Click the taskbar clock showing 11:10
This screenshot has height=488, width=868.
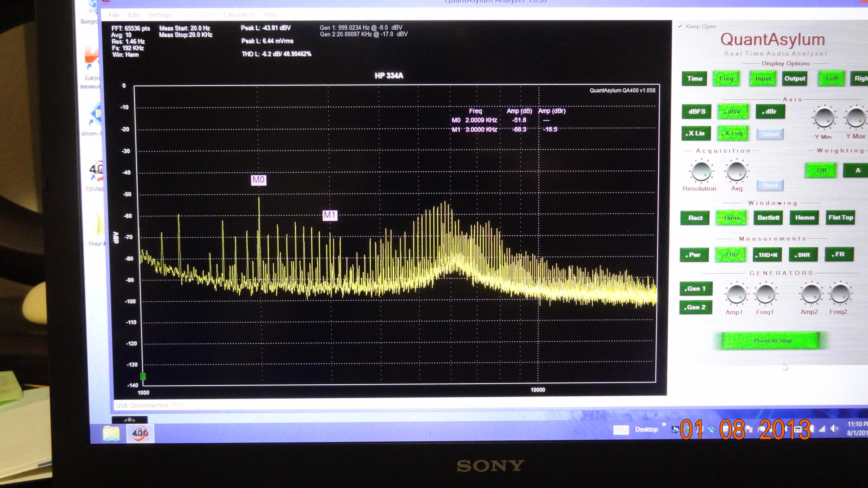click(858, 428)
